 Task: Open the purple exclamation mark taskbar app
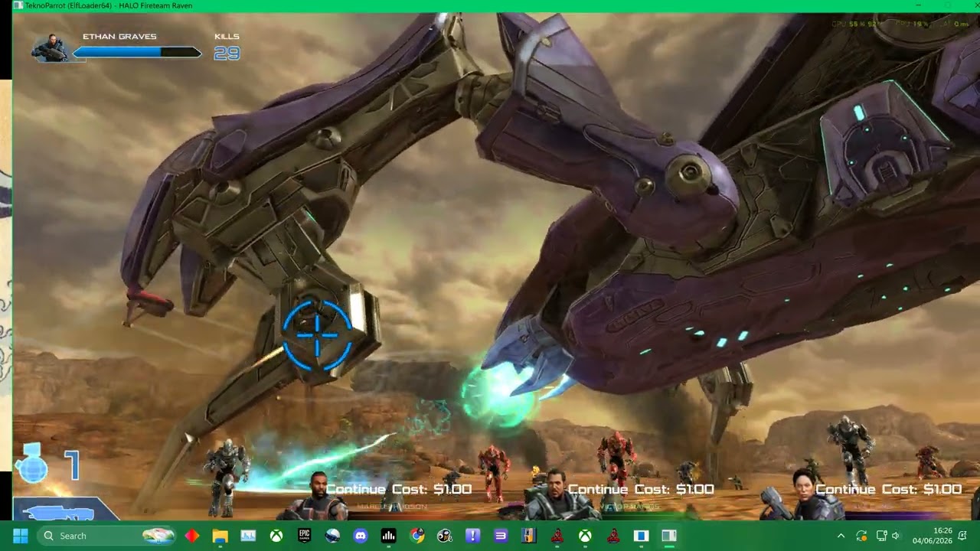point(472,536)
